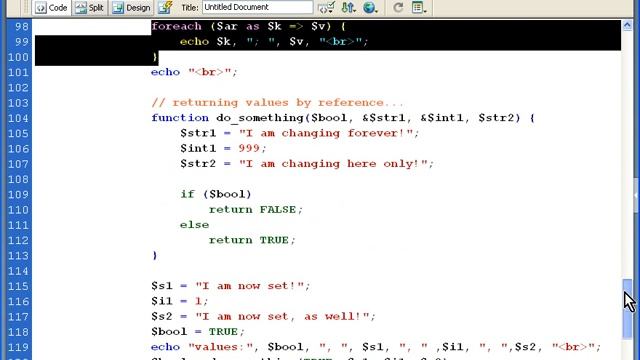640x360 pixels.
Task: Click 'if ($bool)' statement
Action: [x=216, y=194]
